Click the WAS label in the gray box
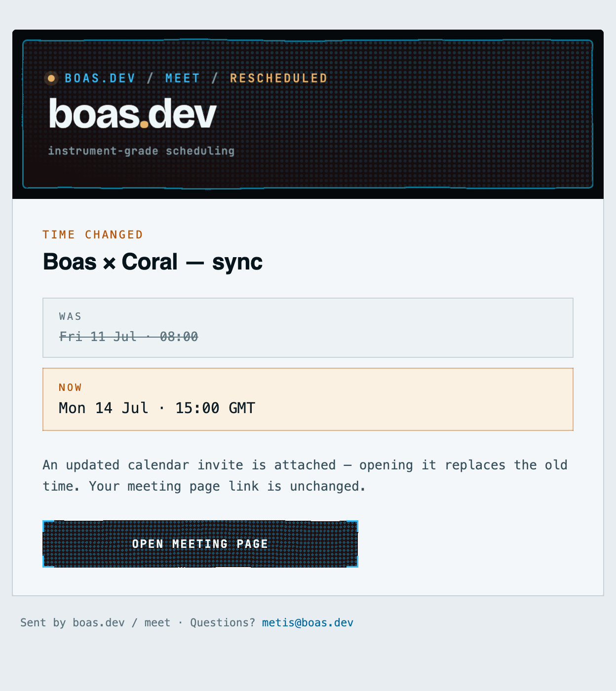616x691 pixels. click(71, 316)
